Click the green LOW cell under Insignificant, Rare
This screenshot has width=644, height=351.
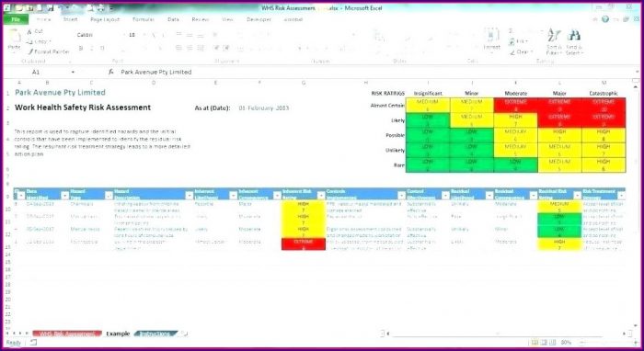pos(428,164)
